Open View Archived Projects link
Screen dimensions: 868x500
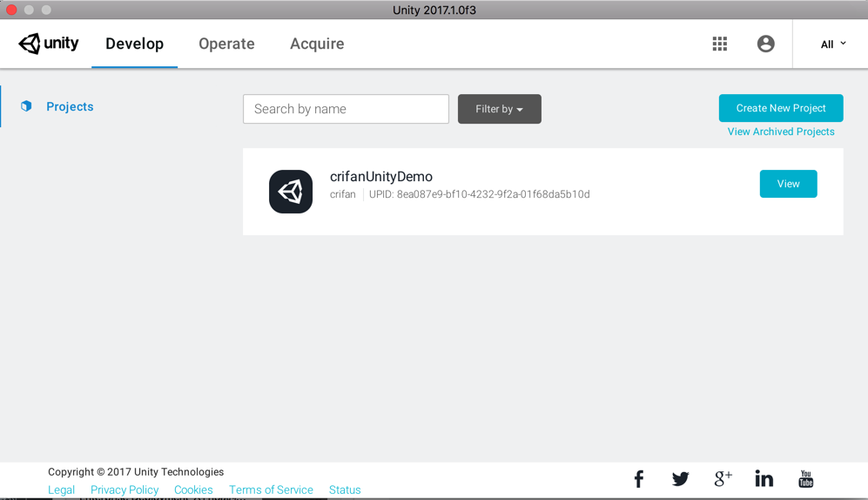[x=781, y=132]
